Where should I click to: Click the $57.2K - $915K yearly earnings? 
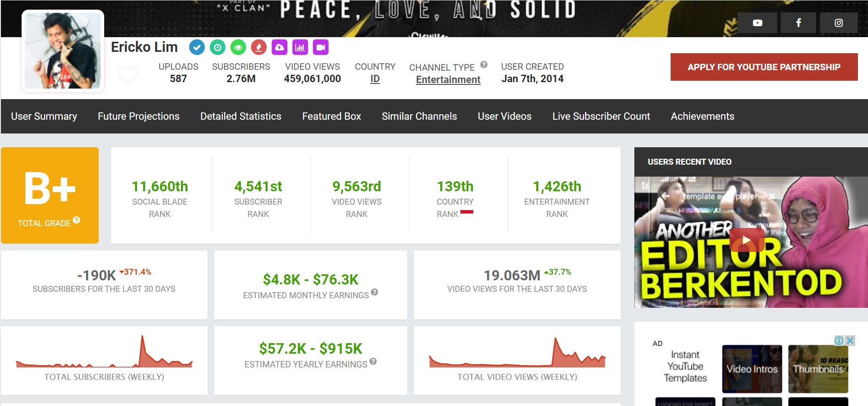[x=311, y=349]
